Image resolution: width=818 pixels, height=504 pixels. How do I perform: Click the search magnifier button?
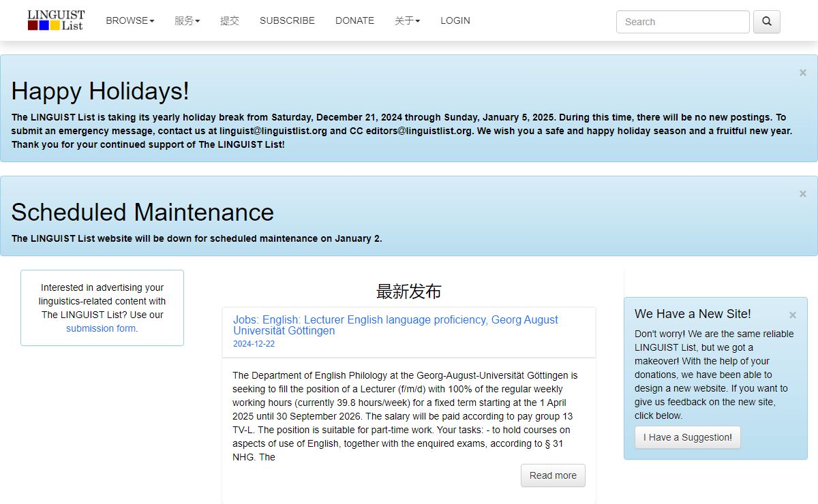pyautogui.click(x=767, y=22)
